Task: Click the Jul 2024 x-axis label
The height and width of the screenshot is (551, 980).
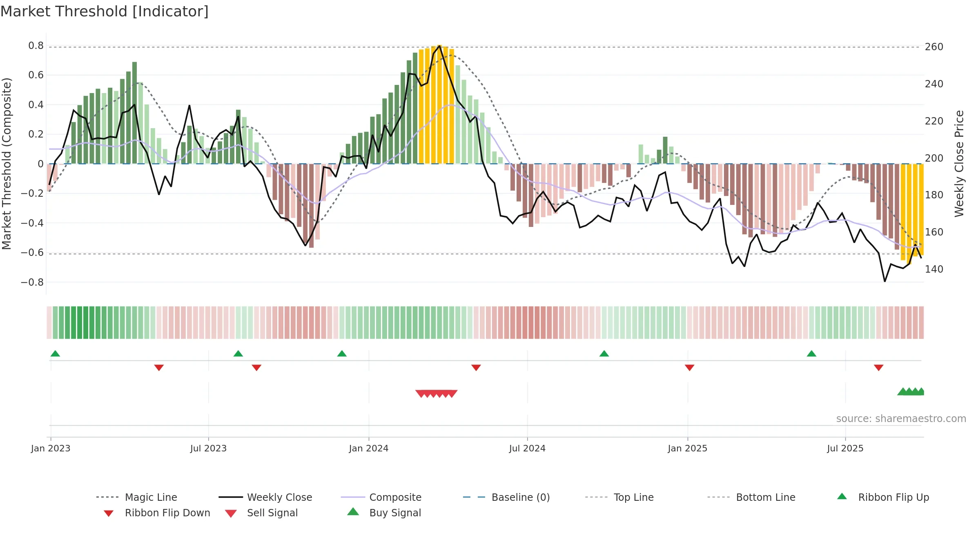Action: (527, 448)
